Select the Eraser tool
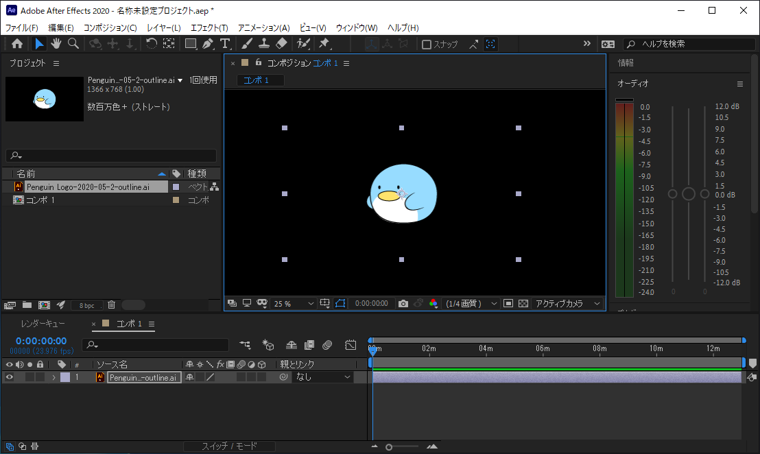Image resolution: width=760 pixels, height=454 pixels. click(x=282, y=44)
